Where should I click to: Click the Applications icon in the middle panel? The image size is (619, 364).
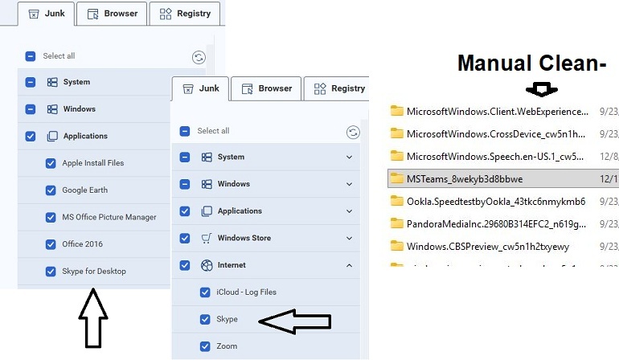207,211
